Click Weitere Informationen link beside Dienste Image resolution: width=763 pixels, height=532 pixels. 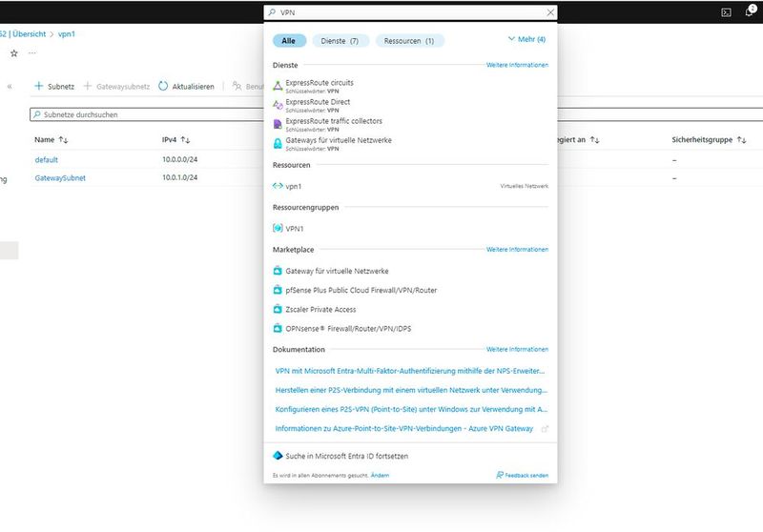[x=517, y=65]
